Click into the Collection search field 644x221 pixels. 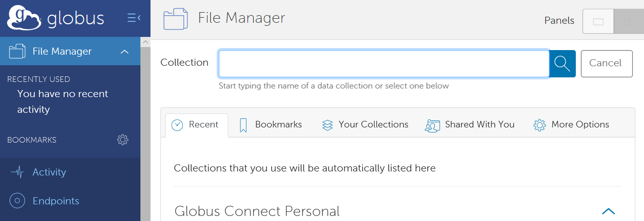pyautogui.click(x=384, y=63)
